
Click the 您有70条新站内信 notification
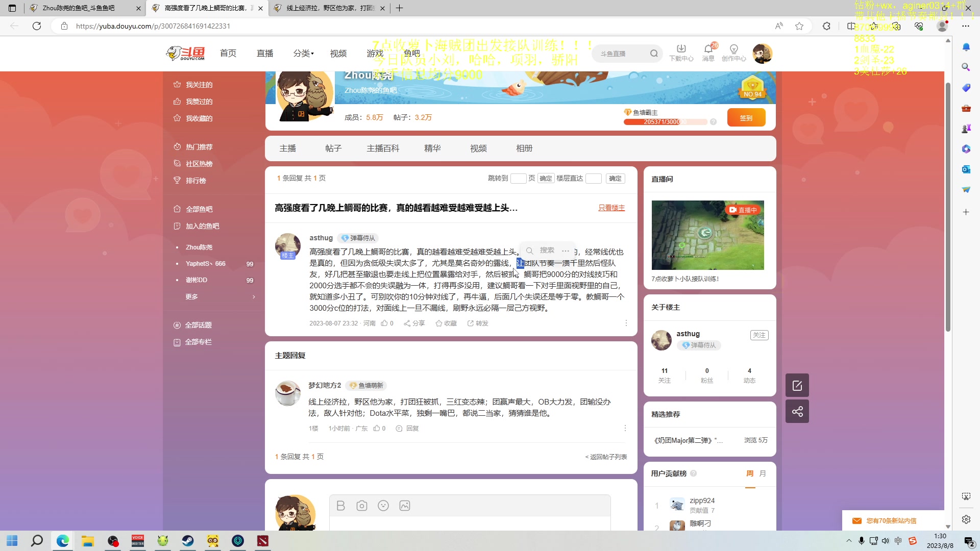(892, 521)
